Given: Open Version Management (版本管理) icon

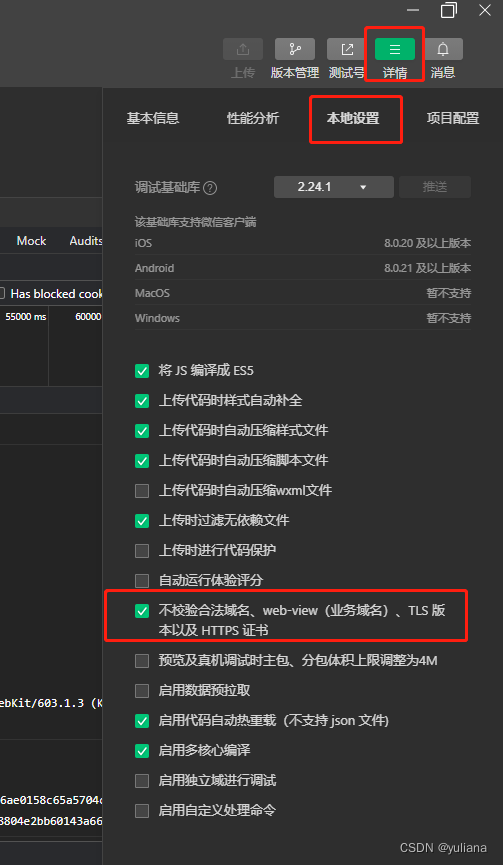Looking at the screenshot, I should tap(295, 49).
